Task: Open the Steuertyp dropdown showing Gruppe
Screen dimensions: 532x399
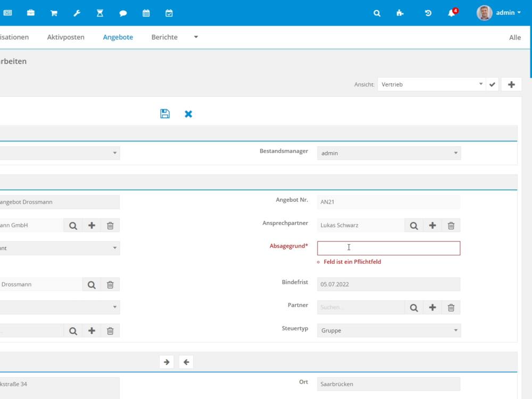Action: pyautogui.click(x=389, y=330)
